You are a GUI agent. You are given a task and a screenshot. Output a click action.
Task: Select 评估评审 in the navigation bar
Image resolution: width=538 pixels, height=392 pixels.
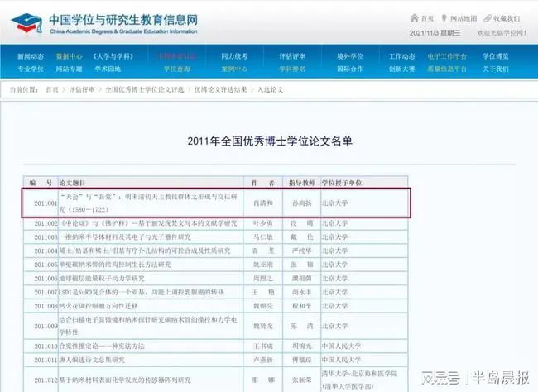[292, 56]
